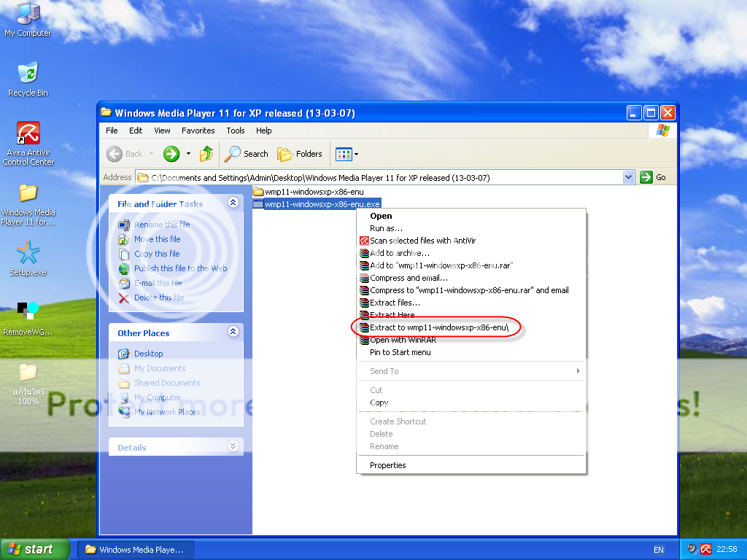
Task: Open the Search pane in Explorer
Action: [x=247, y=154]
